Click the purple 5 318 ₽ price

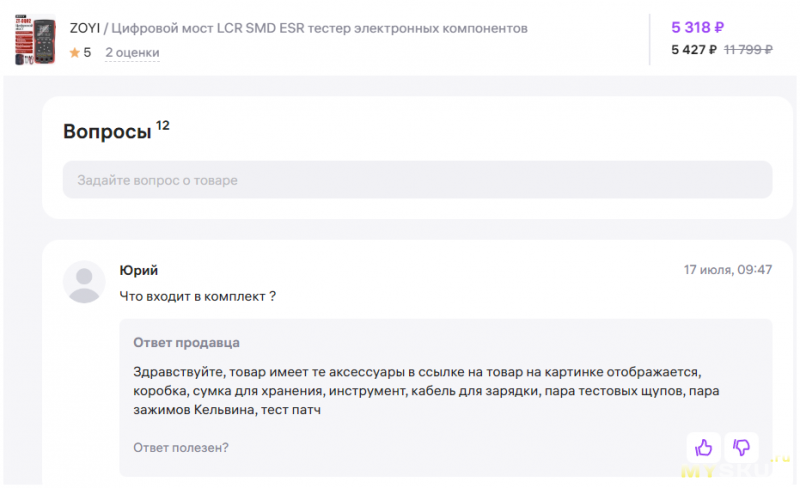tap(698, 28)
